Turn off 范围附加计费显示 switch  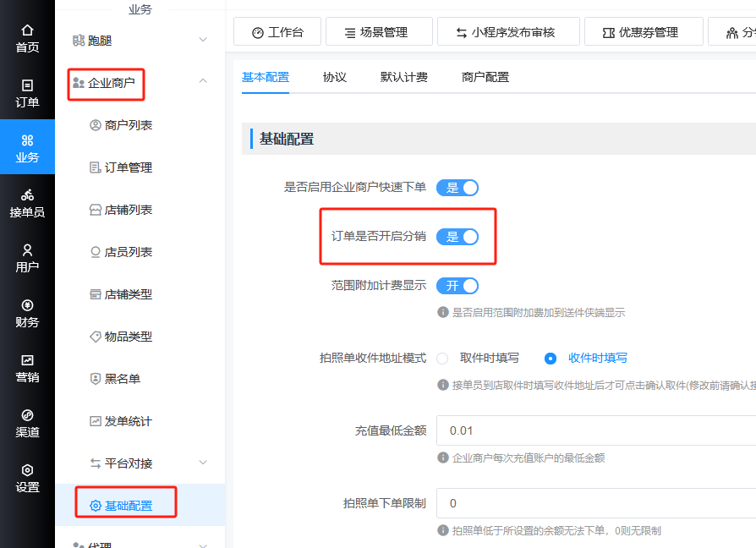tap(457, 286)
